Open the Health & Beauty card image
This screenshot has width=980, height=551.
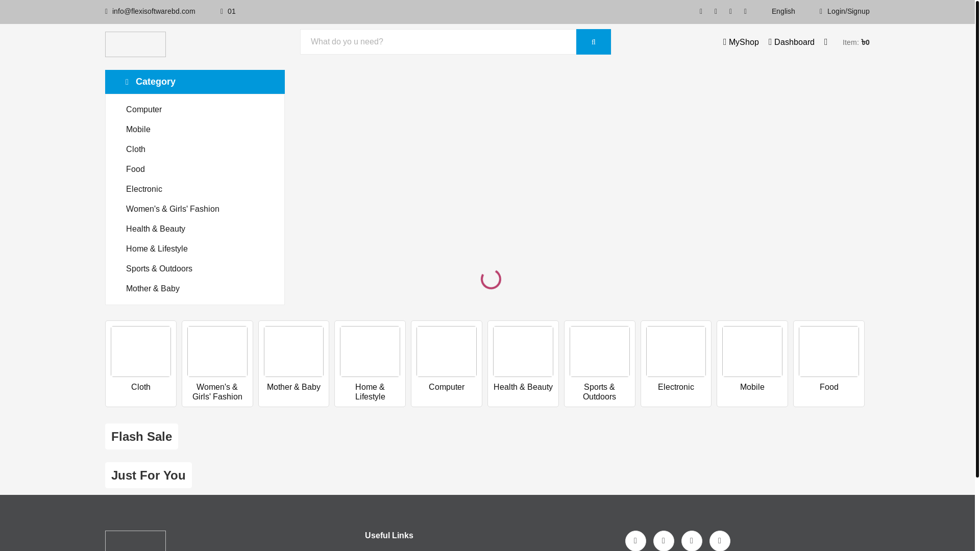pos(523,352)
